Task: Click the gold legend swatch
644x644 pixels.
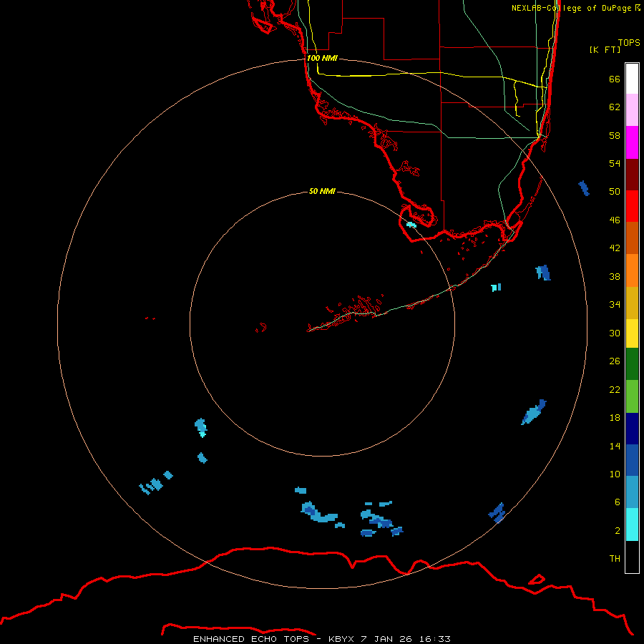Action: 632,303
